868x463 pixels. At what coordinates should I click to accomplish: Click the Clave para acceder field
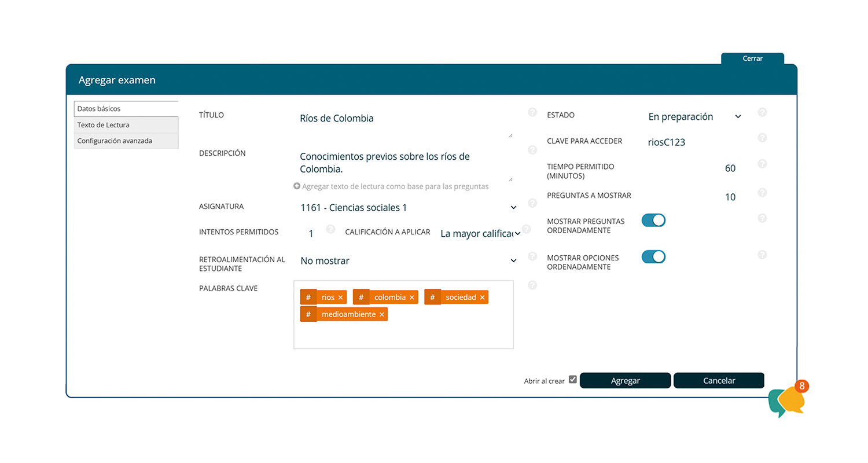(x=694, y=142)
